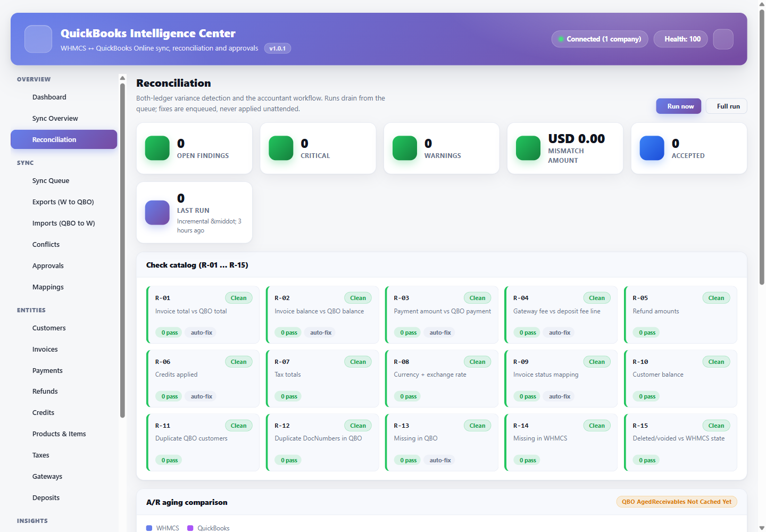
Task: Click the WHMCS legend color swatch
Action: click(149, 528)
